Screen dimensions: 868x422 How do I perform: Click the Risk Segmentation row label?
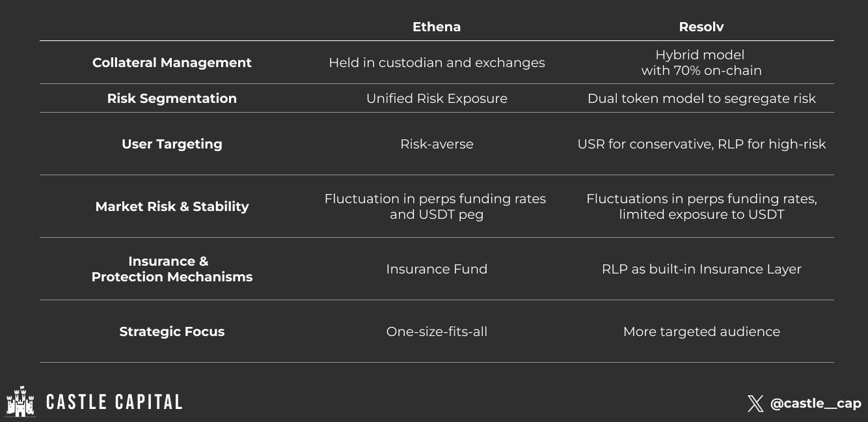172,98
